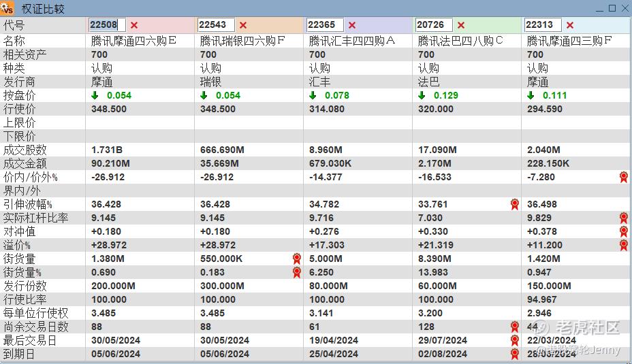Minimize the 权证比较 window
The height and width of the screenshot is (364, 632).
(600, 9)
